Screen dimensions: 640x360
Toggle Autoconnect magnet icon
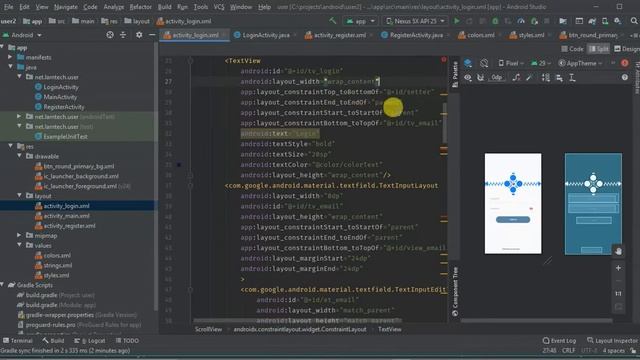(x=481, y=77)
